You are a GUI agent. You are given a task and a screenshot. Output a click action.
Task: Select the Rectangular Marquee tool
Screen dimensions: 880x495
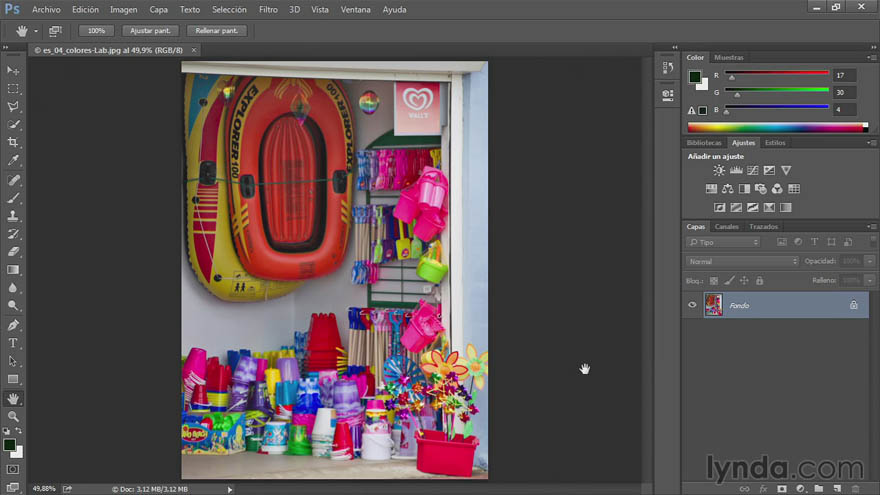click(x=13, y=89)
